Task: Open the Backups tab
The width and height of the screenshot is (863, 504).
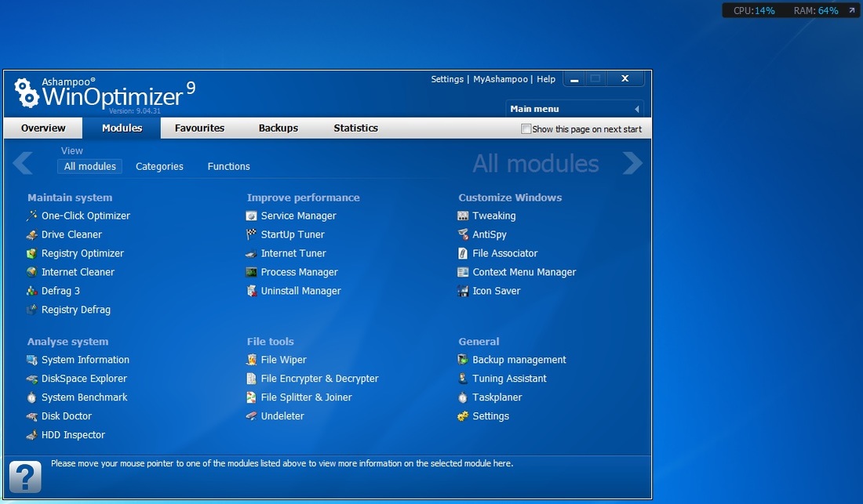Action: (x=279, y=128)
